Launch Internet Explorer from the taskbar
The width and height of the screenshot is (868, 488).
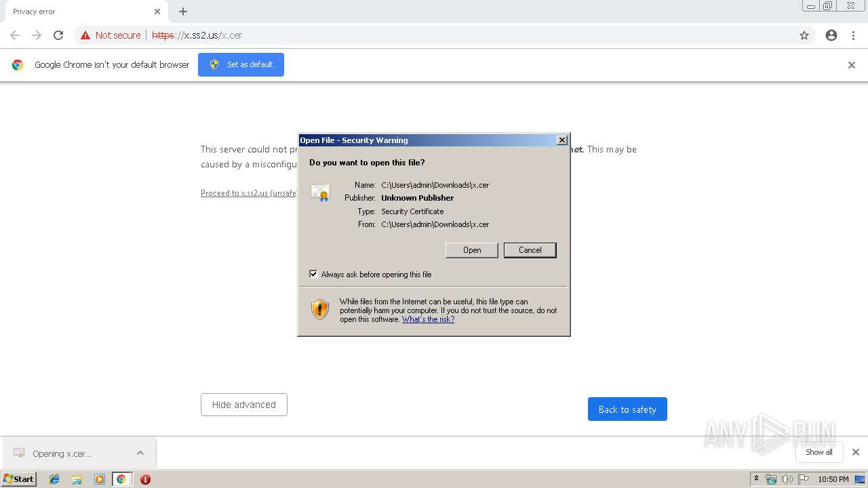pos(54,479)
